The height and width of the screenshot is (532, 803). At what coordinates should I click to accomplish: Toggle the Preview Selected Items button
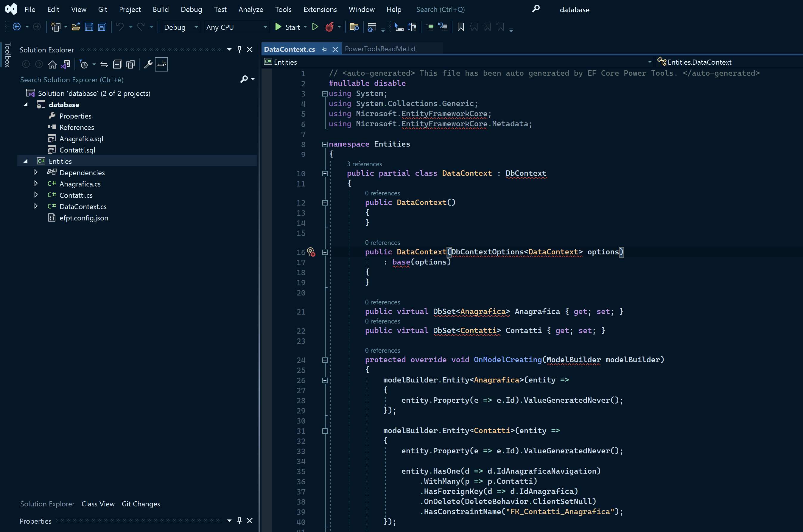(x=161, y=64)
